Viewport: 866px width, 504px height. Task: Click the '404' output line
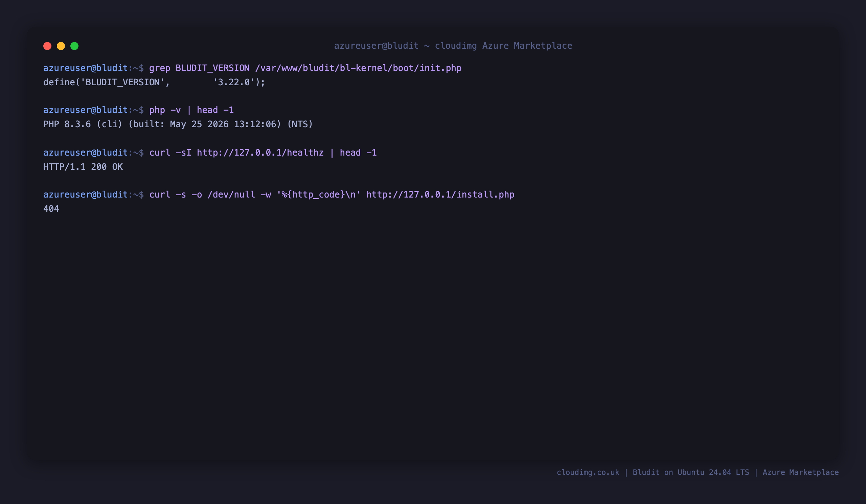click(x=51, y=209)
